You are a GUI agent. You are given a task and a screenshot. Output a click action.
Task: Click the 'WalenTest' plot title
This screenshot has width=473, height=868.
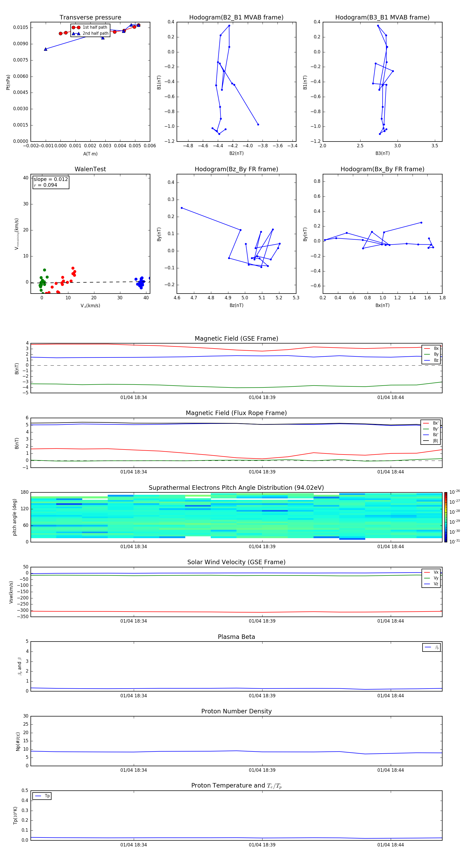click(90, 169)
